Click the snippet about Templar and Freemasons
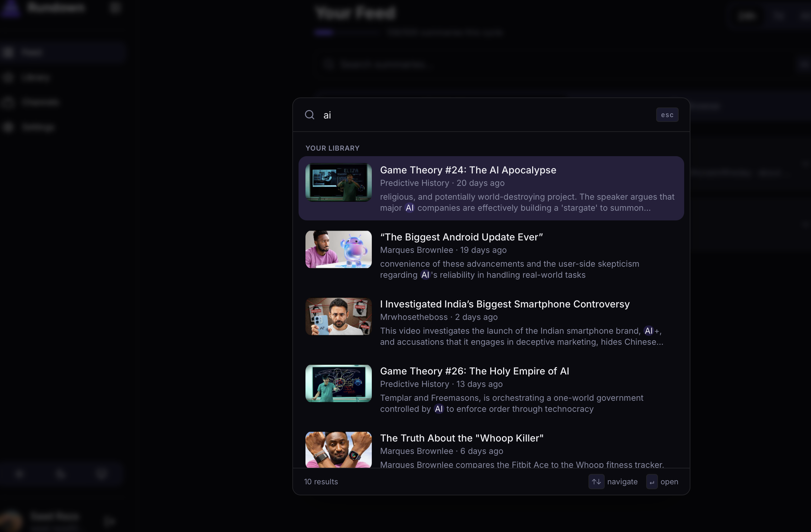 click(x=511, y=403)
